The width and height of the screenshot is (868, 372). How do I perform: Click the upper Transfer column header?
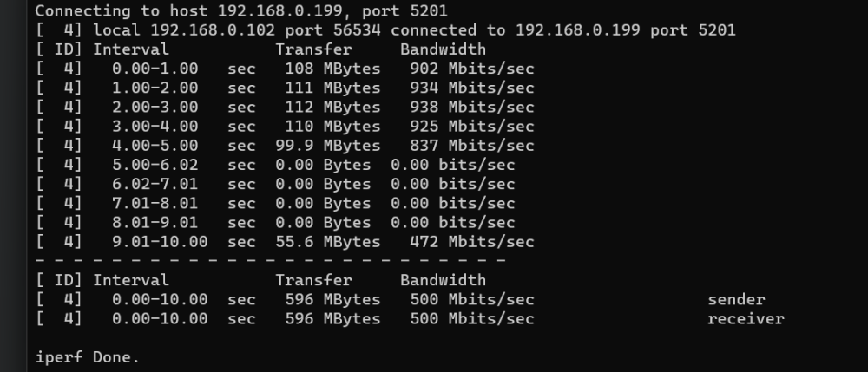(x=314, y=49)
